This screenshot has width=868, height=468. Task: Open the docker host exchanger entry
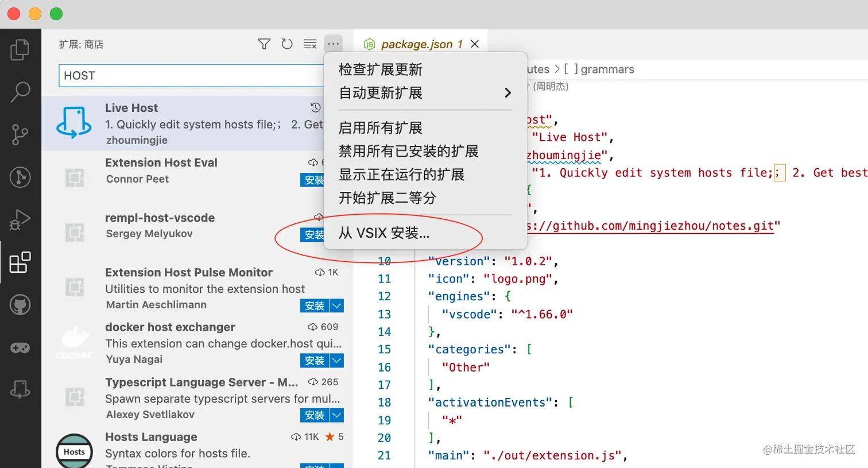(197, 343)
